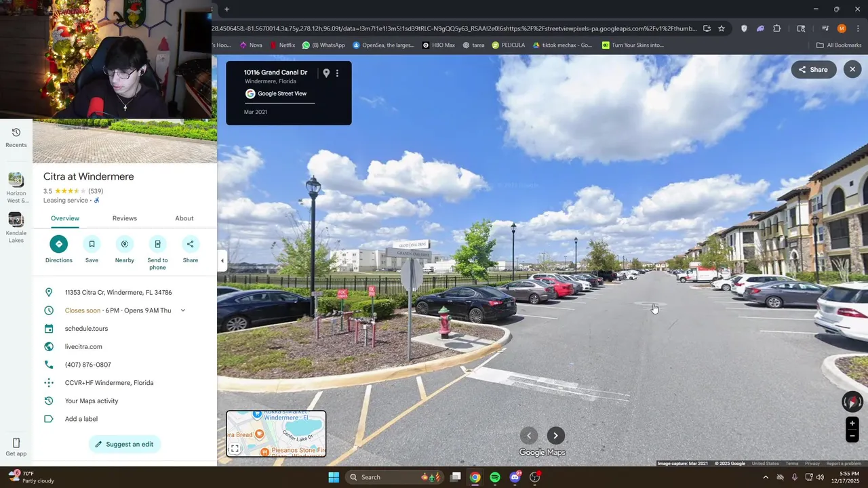Open the media control icon in toolbar
Viewport: 868px width, 488px height.
tap(825, 28)
